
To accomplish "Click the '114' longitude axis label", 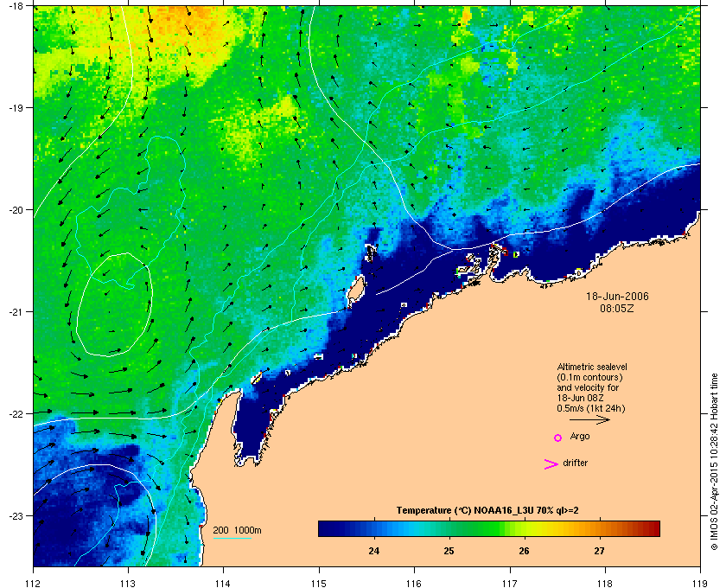I will pos(223,583).
